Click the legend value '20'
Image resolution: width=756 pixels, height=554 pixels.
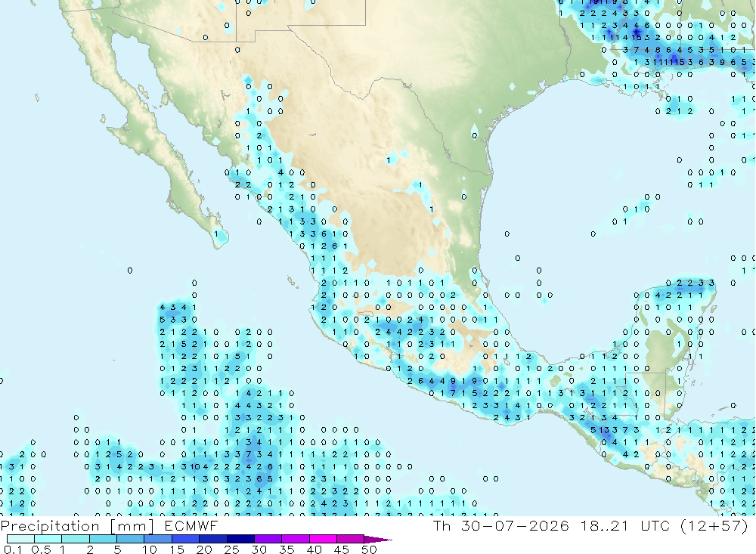click(204, 549)
